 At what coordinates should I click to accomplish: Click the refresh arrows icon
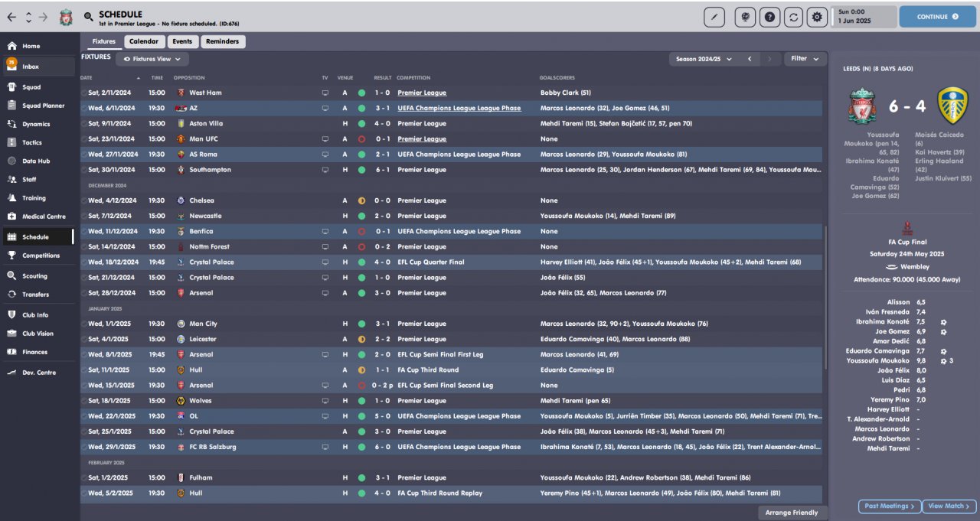point(793,17)
